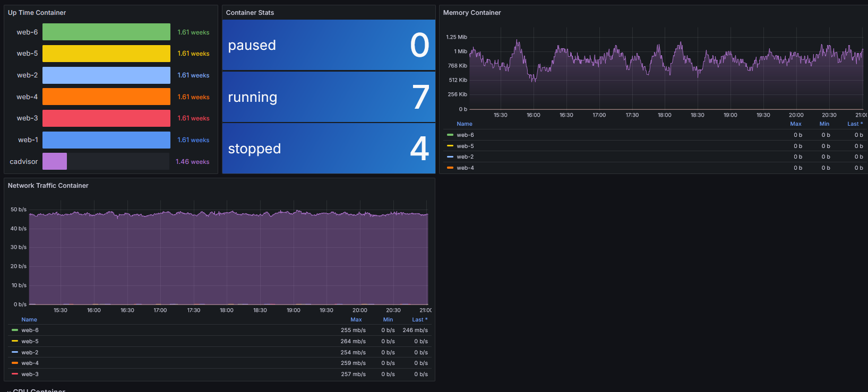Click web-5 color swatch in Memory Container legend
The height and width of the screenshot is (392, 868).
point(450,146)
